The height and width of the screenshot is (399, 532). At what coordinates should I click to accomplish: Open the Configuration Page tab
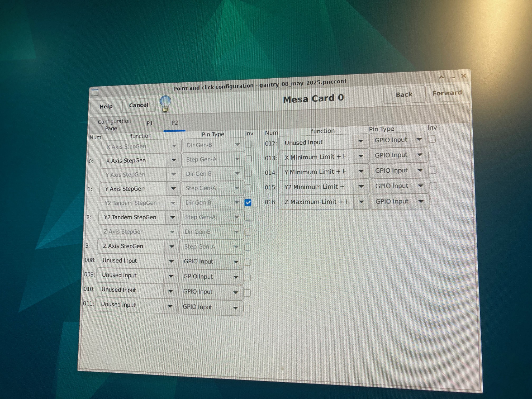pyautogui.click(x=114, y=125)
